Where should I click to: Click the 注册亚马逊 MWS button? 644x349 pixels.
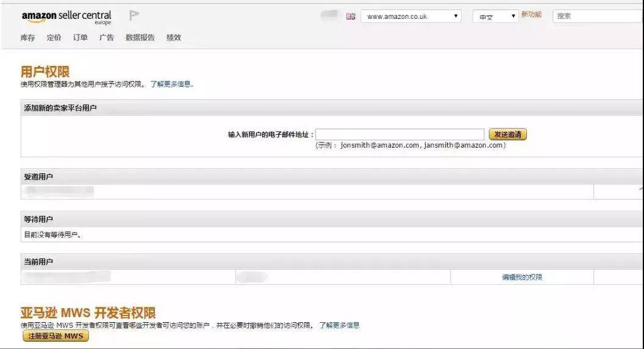(55, 336)
